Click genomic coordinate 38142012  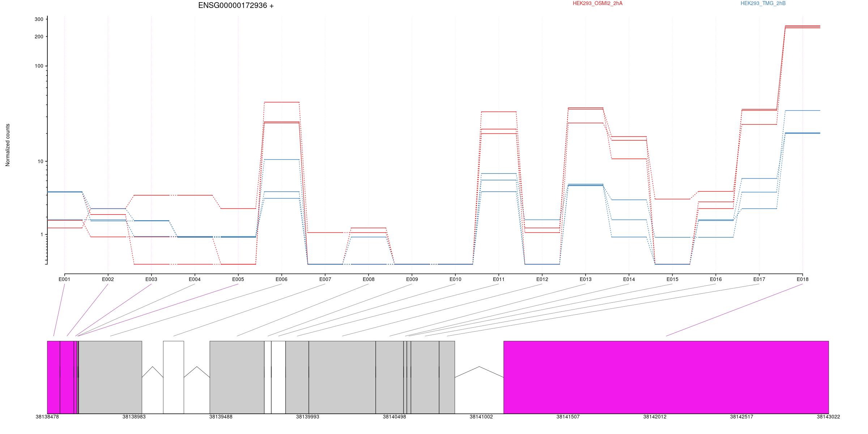point(655,417)
